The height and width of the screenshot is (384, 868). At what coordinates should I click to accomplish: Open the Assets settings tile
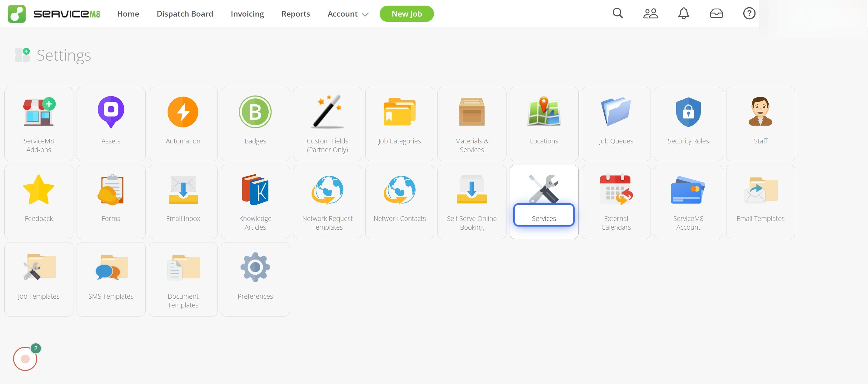[111, 124]
